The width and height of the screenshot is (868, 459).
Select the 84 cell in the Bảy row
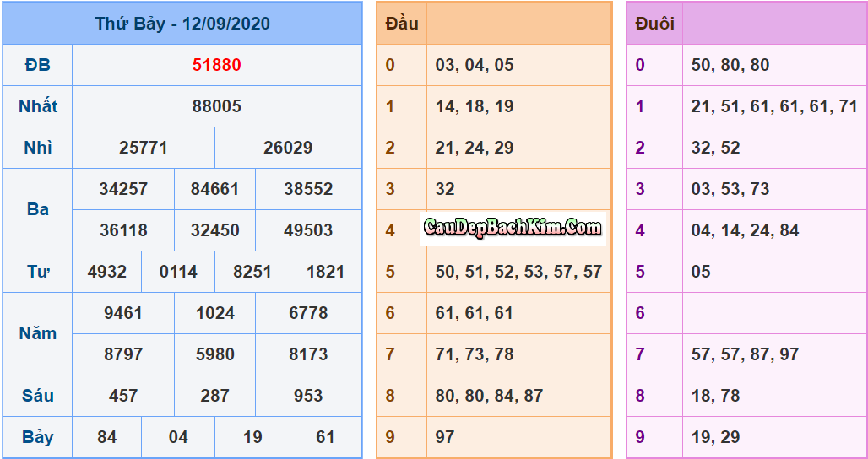click(x=107, y=437)
